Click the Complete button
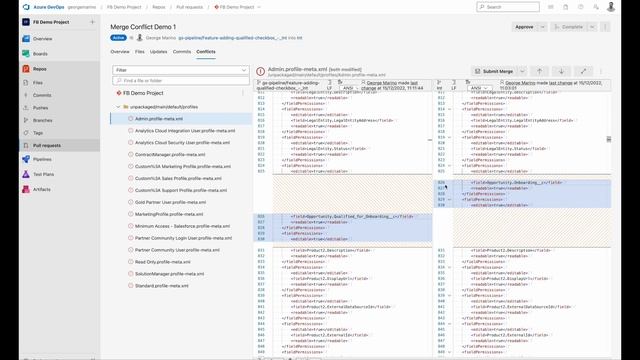The width and height of the screenshot is (640, 360). tap(569, 27)
